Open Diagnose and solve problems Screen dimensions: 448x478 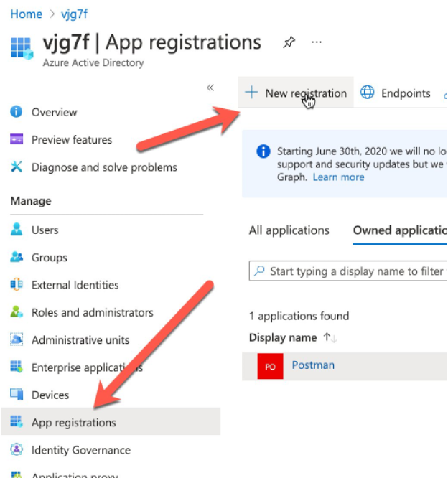[104, 167]
